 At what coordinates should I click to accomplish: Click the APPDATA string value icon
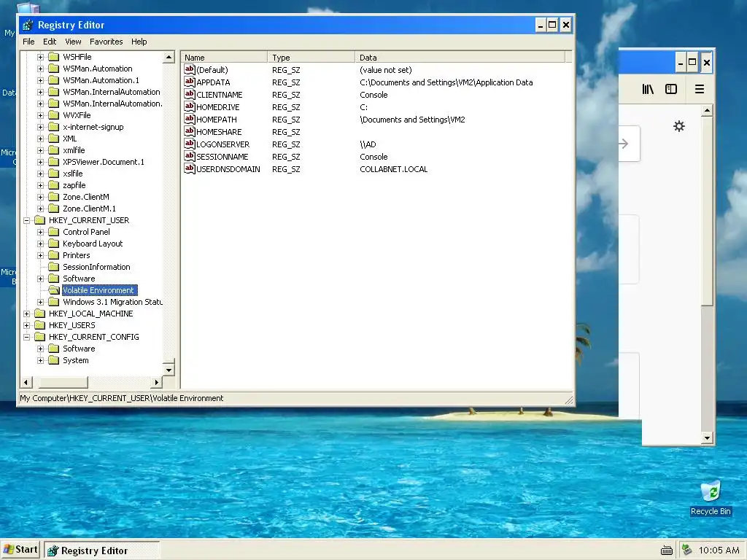tap(190, 82)
